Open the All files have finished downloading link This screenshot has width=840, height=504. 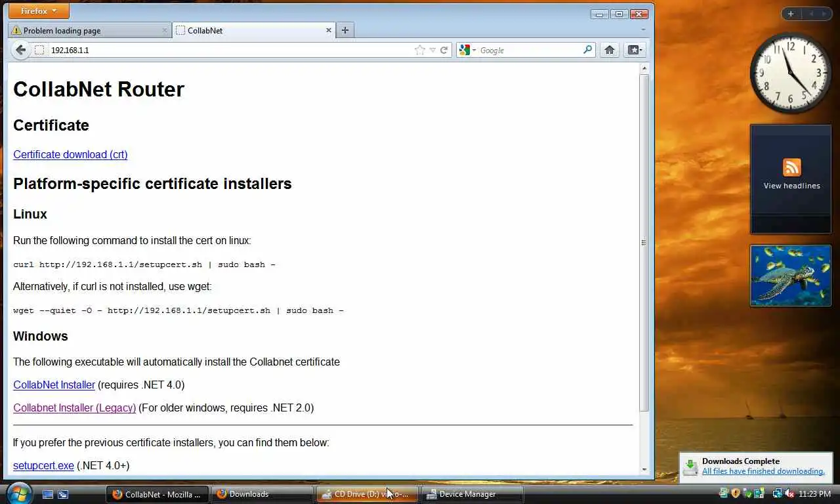763,471
